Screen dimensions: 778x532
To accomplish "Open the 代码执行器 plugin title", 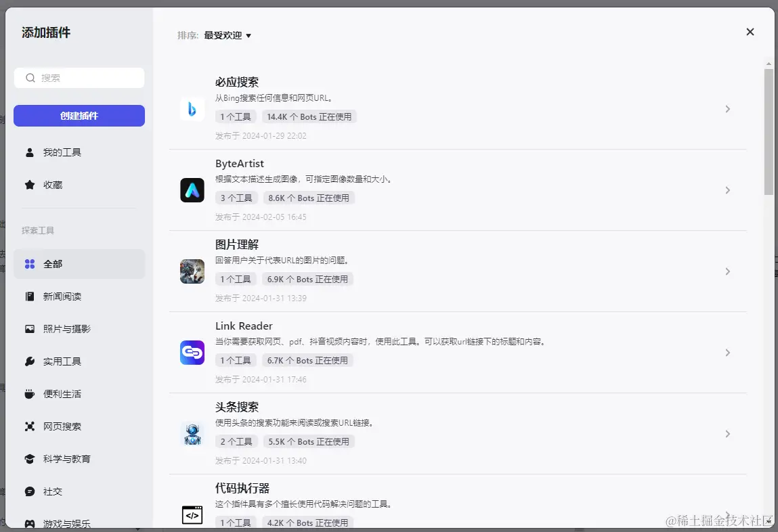I will coord(242,489).
